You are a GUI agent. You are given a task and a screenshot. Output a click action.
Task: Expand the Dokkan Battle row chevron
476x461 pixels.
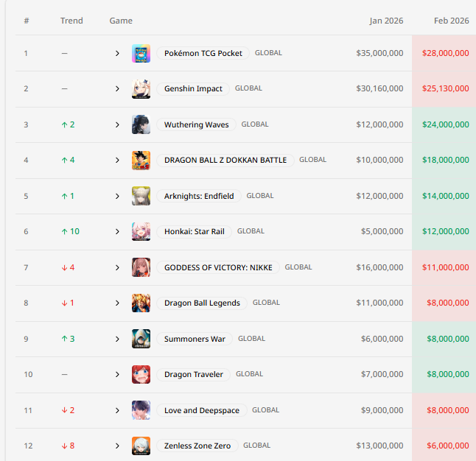point(117,161)
